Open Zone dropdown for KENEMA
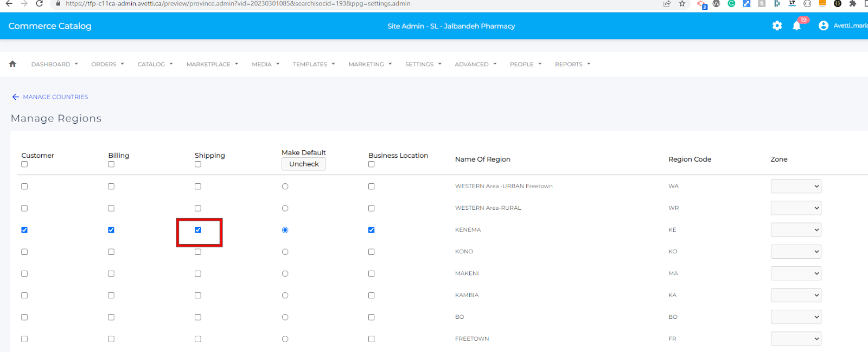The height and width of the screenshot is (352, 868). click(x=796, y=230)
